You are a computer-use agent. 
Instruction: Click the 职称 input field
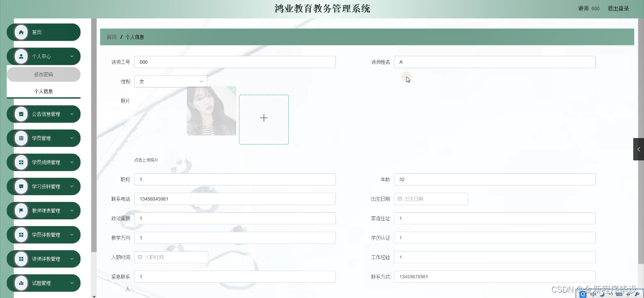235,179
